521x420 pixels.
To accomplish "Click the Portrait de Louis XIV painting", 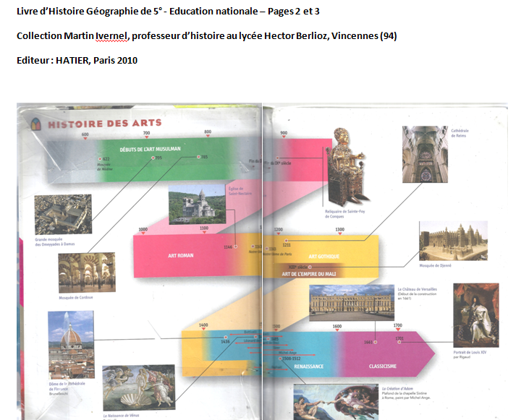I will (x=476, y=315).
